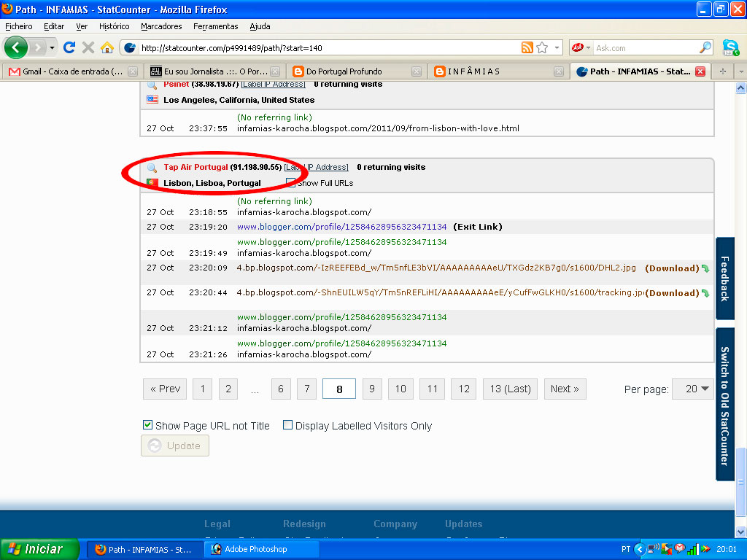
Task: Open the blogger.com profile Exit Link
Action: 341,227
